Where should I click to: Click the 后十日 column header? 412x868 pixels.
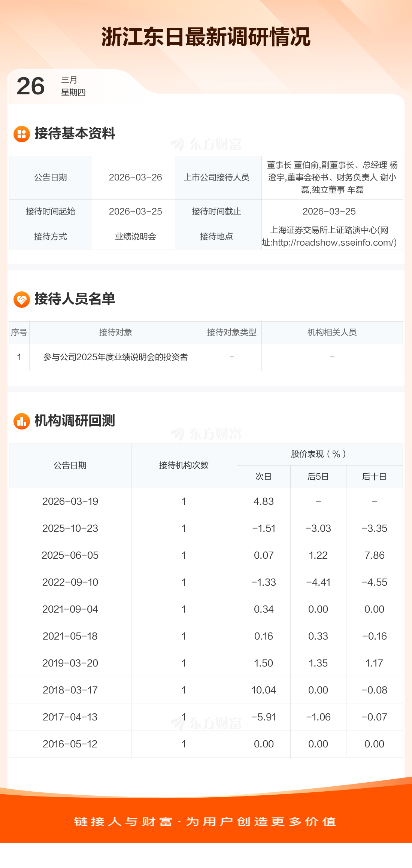[375, 477]
